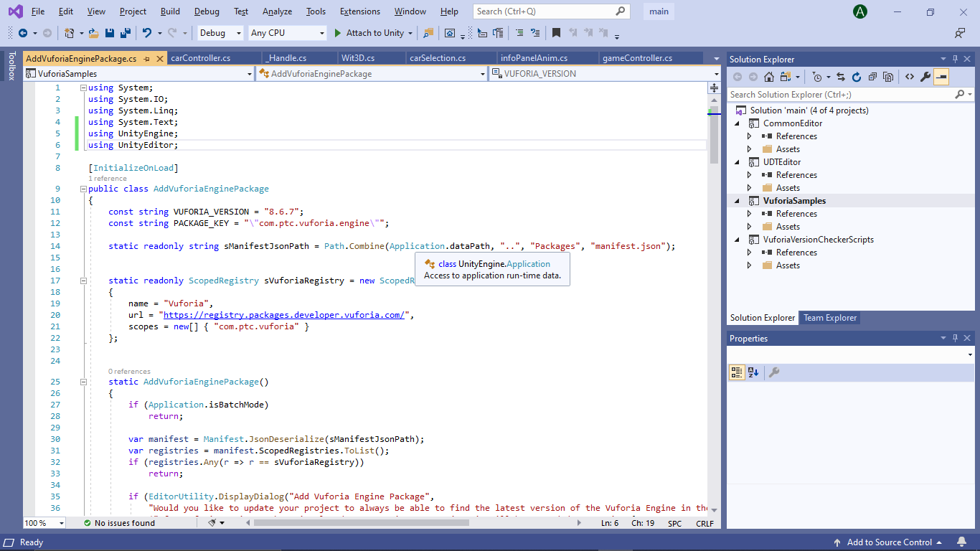Viewport: 980px width, 551px height.
Task: Collapse the CommonEditor project node
Action: (x=737, y=123)
